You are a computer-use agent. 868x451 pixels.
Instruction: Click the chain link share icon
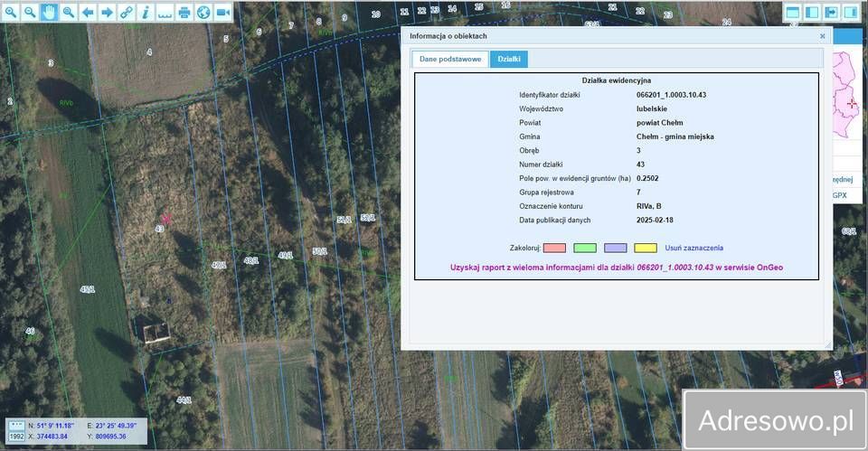(x=126, y=12)
